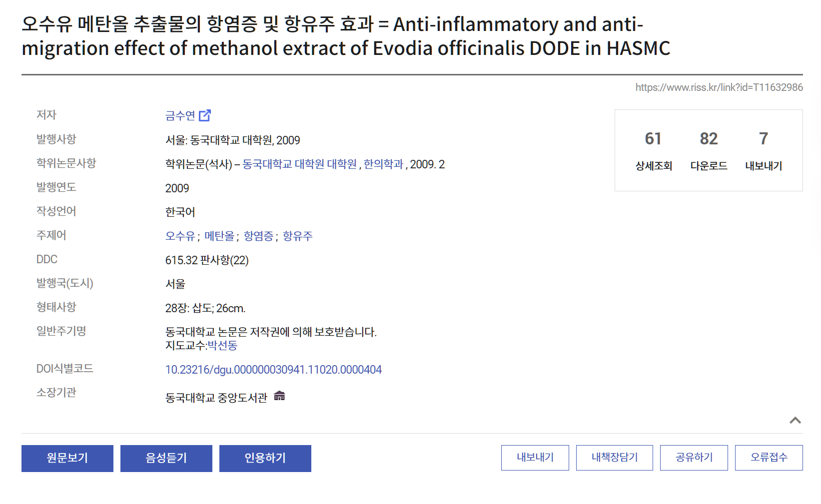Click the 공유하기 share button
The width and height of the screenshot is (821, 504).
694,458
